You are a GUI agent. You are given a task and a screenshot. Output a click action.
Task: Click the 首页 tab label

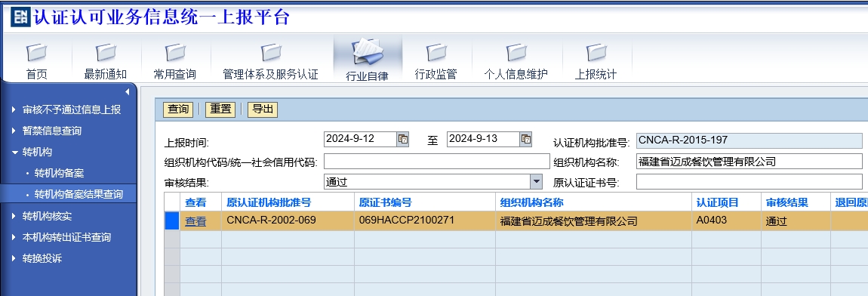(36, 74)
